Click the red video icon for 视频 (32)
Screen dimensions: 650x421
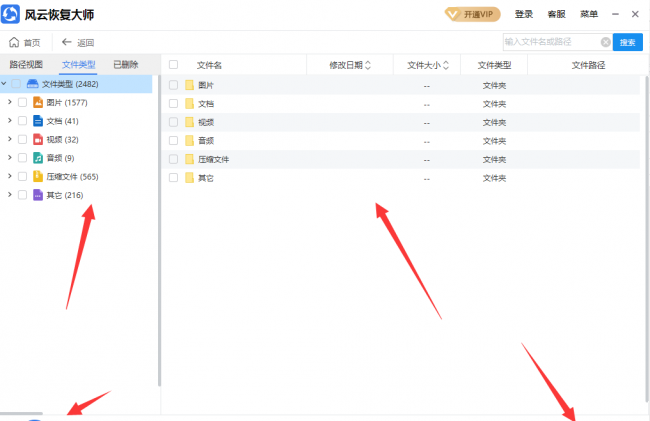38,139
